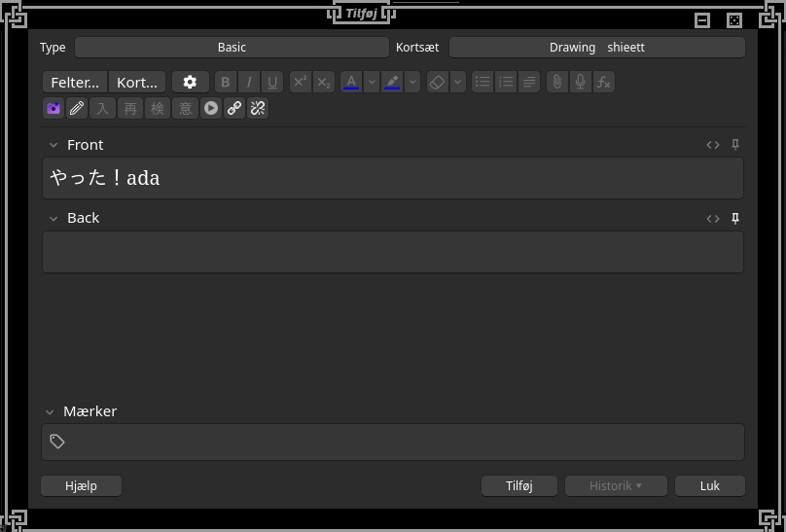Click the Hjælp button
The height and width of the screenshot is (532, 786).
click(81, 486)
